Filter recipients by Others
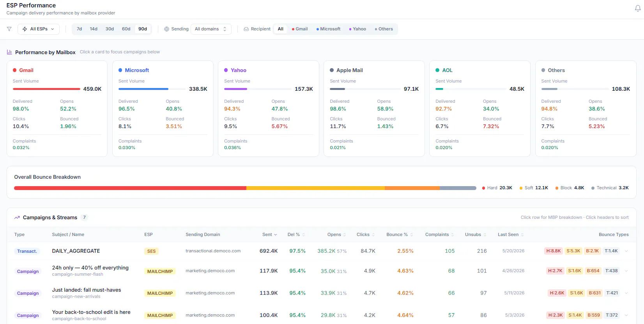644x324 pixels. pos(384,29)
